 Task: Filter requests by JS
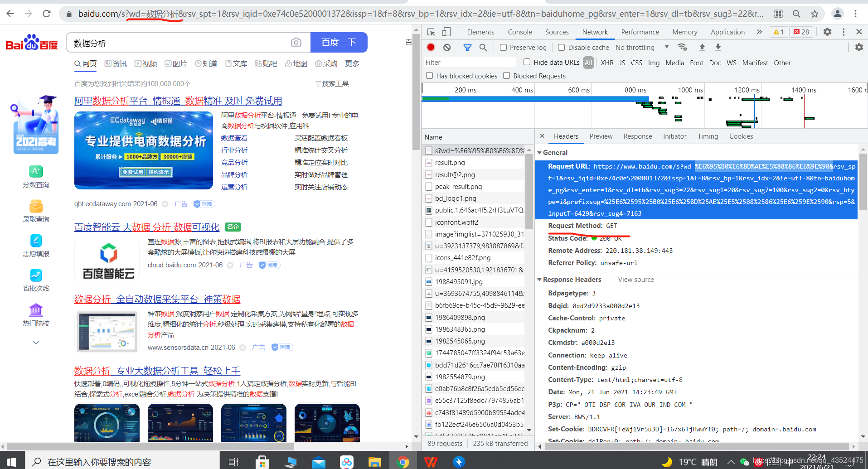(x=622, y=63)
